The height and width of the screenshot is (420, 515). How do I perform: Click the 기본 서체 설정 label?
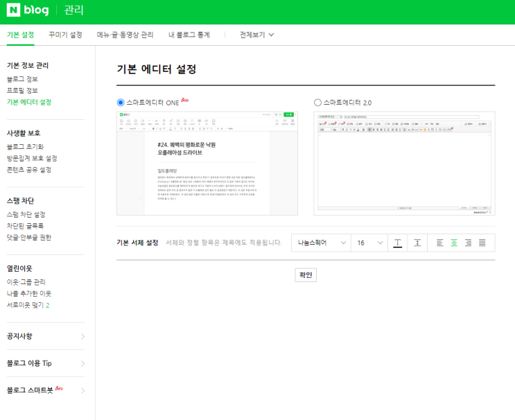point(138,243)
